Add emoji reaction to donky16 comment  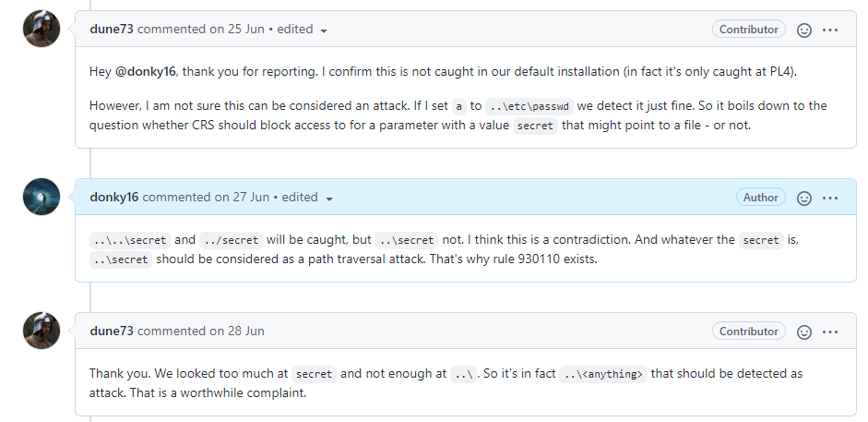(803, 198)
